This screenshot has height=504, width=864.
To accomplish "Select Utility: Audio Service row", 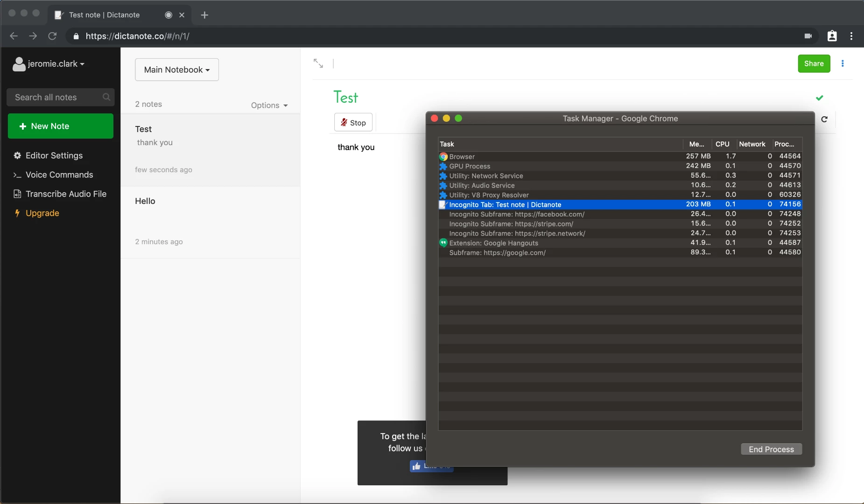I will 620,185.
